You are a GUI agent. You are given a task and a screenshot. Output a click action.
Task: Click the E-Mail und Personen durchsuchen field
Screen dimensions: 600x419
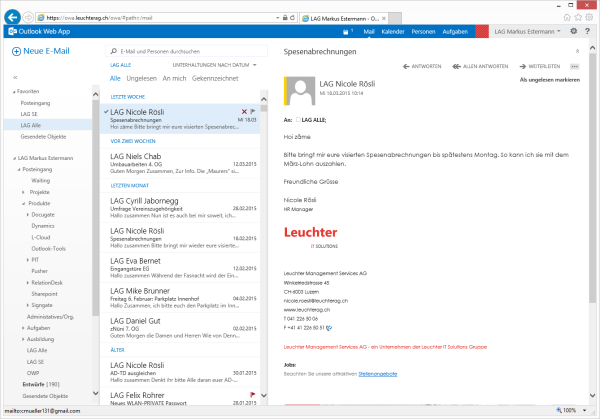187,51
